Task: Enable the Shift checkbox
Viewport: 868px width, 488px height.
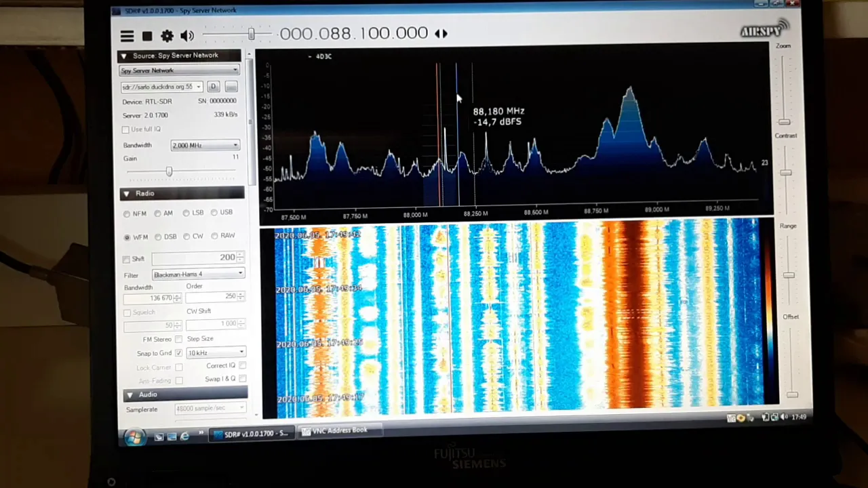Action: (127, 260)
